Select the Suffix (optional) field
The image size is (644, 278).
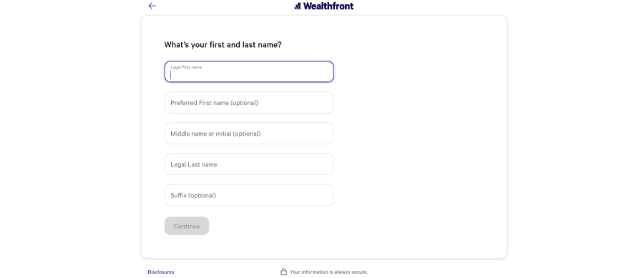click(x=249, y=195)
